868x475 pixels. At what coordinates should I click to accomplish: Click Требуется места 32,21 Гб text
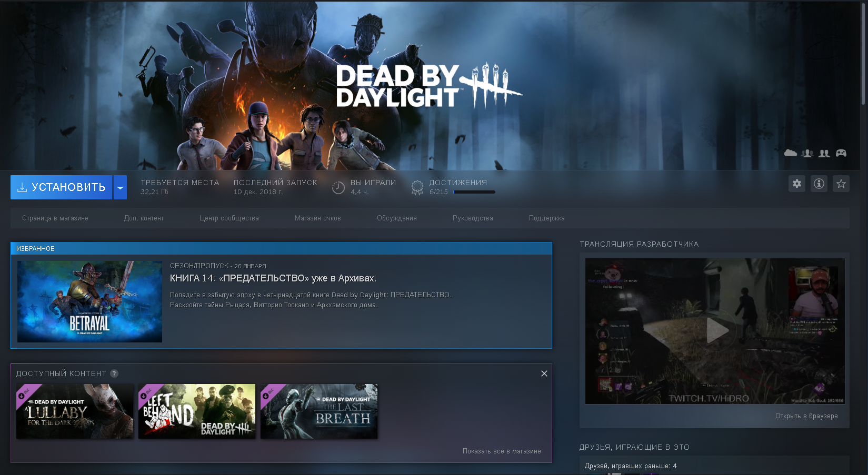pyautogui.click(x=180, y=187)
